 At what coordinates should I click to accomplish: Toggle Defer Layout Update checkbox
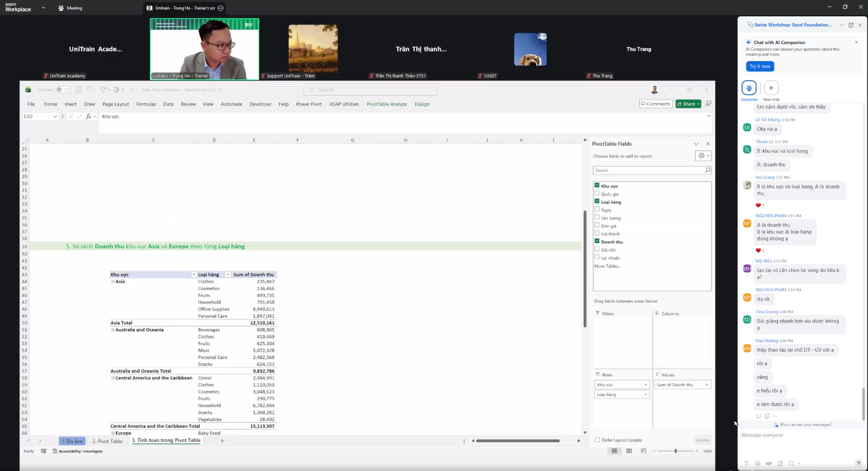[597, 440]
